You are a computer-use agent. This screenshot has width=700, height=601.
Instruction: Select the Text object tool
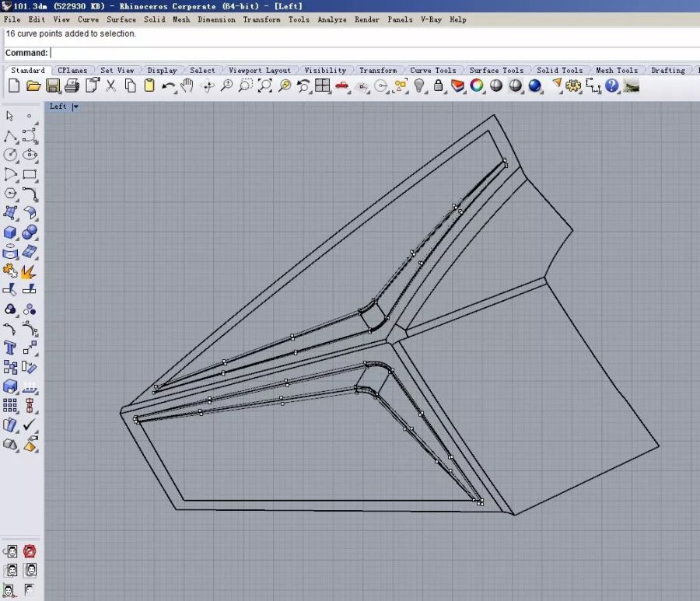[11, 347]
